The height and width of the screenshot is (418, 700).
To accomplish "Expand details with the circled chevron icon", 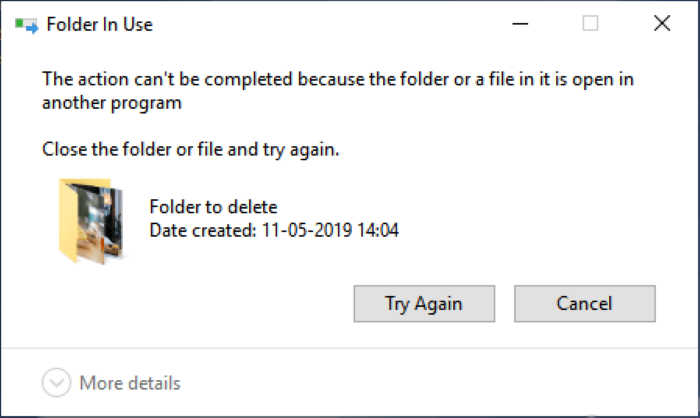I will click(x=57, y=383).
